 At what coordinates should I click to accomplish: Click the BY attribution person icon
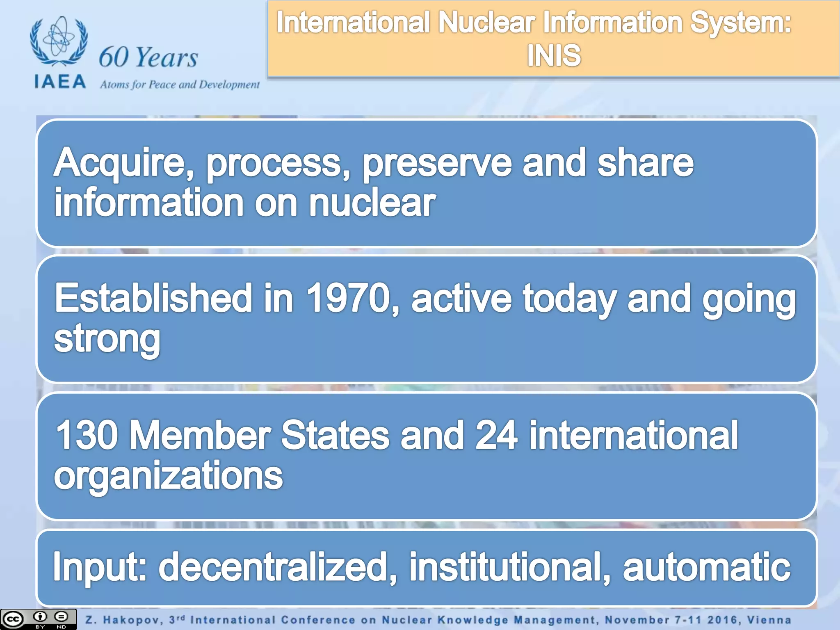click(x=40, y=616)
